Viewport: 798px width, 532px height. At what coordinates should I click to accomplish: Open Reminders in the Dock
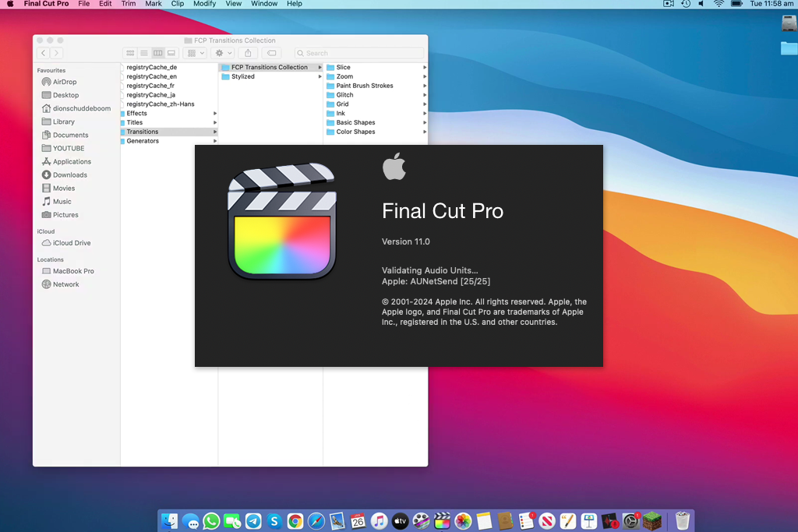(x=526, y=521)
